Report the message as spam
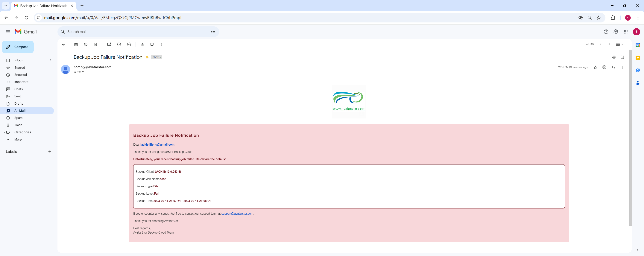Screen dimensions: 644x256 click(x=86, y=44)
